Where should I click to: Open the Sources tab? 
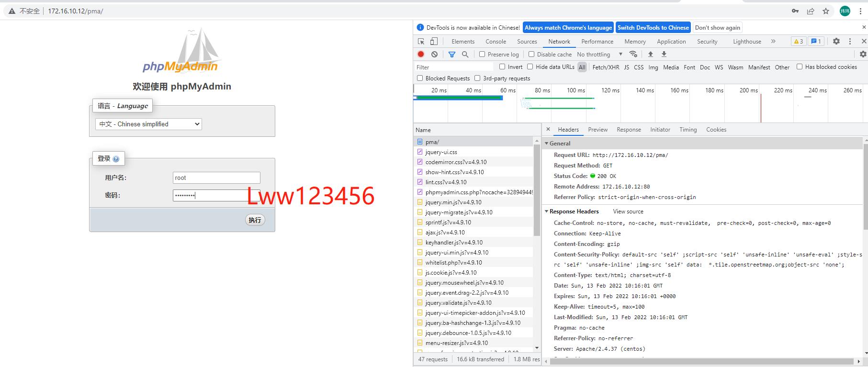(527, 42)
